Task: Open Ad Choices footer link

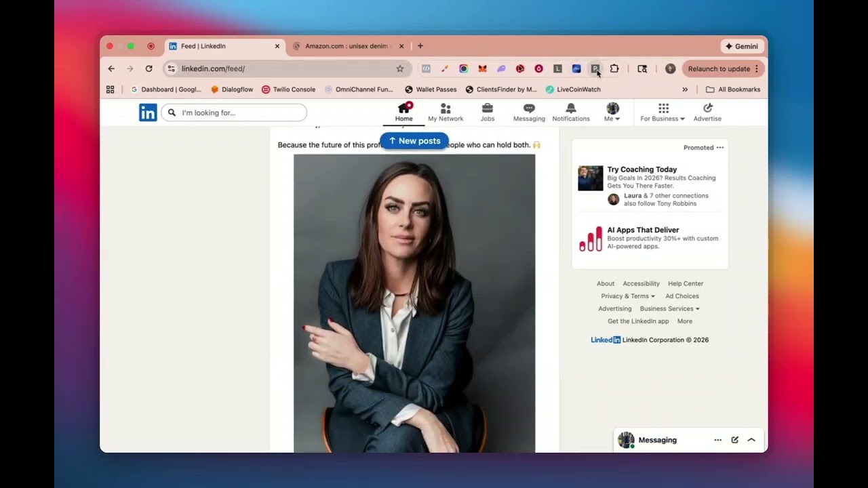Action: point(682,296)
